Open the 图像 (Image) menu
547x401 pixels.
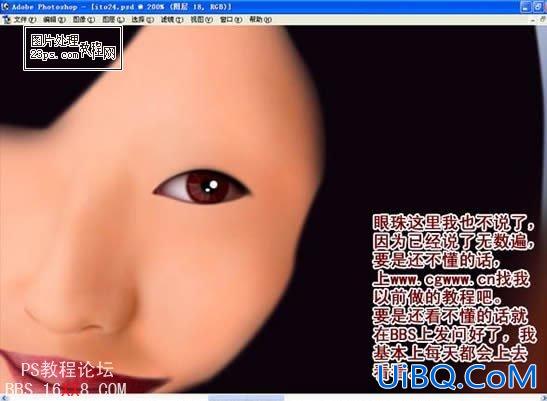[x=83, y=20]
